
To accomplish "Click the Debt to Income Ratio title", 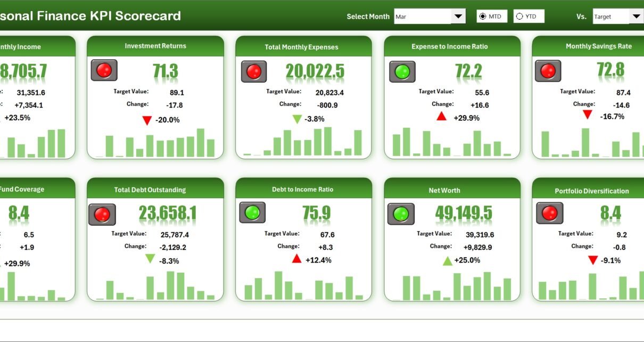I will click(302, 189).
